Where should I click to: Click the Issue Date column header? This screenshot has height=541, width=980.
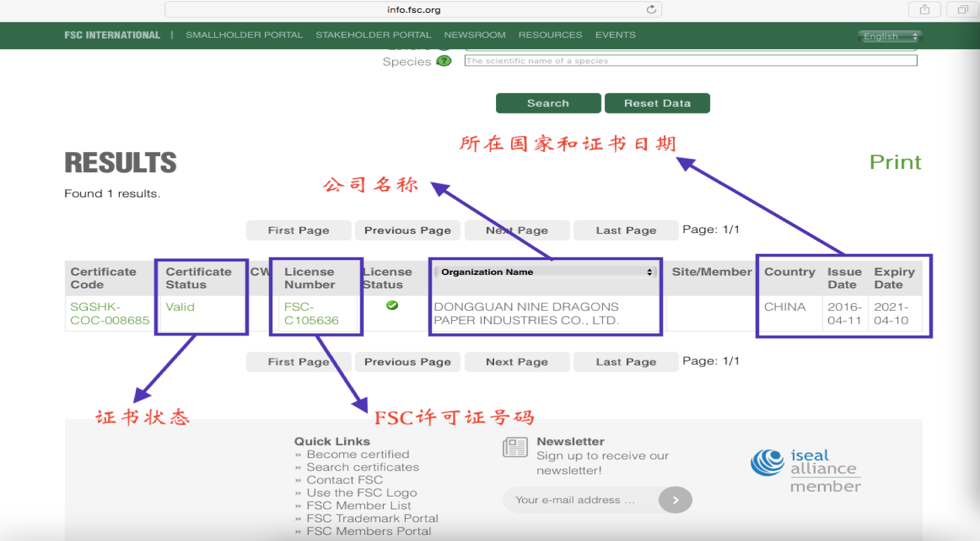pos(845,278)
